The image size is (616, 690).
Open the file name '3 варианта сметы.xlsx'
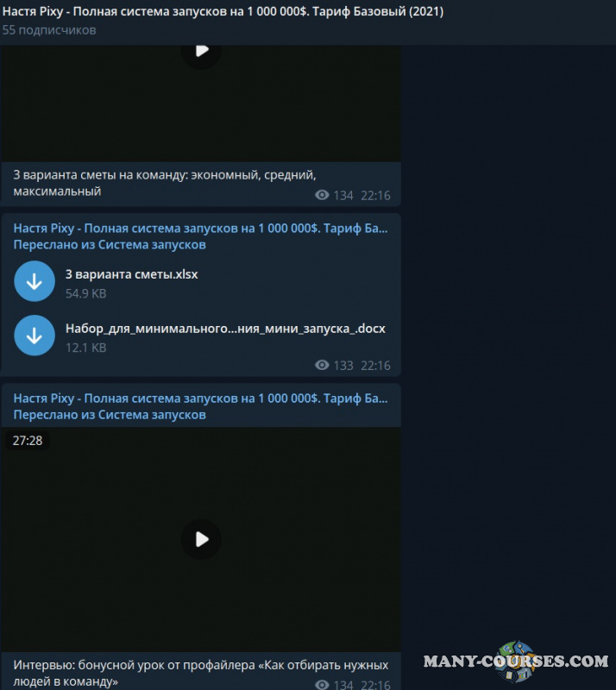132,274
